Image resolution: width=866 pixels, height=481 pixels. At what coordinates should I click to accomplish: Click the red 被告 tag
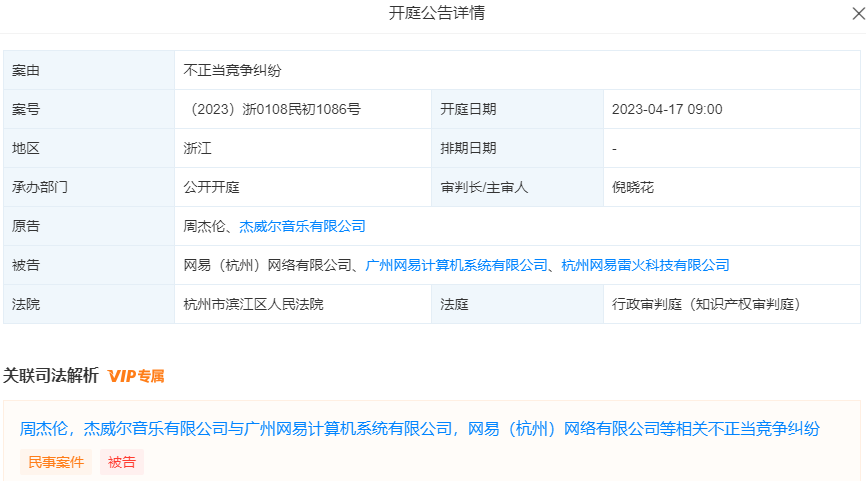121,462
